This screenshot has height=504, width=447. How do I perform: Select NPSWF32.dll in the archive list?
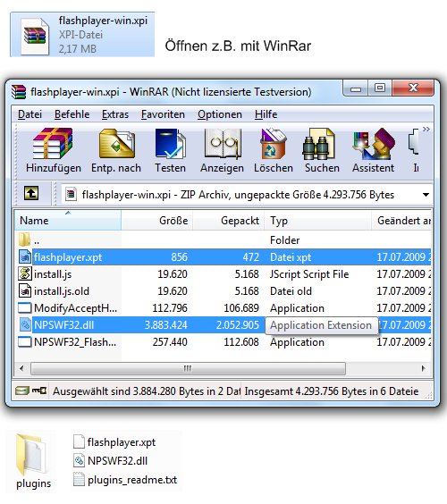tap(223, 325)
